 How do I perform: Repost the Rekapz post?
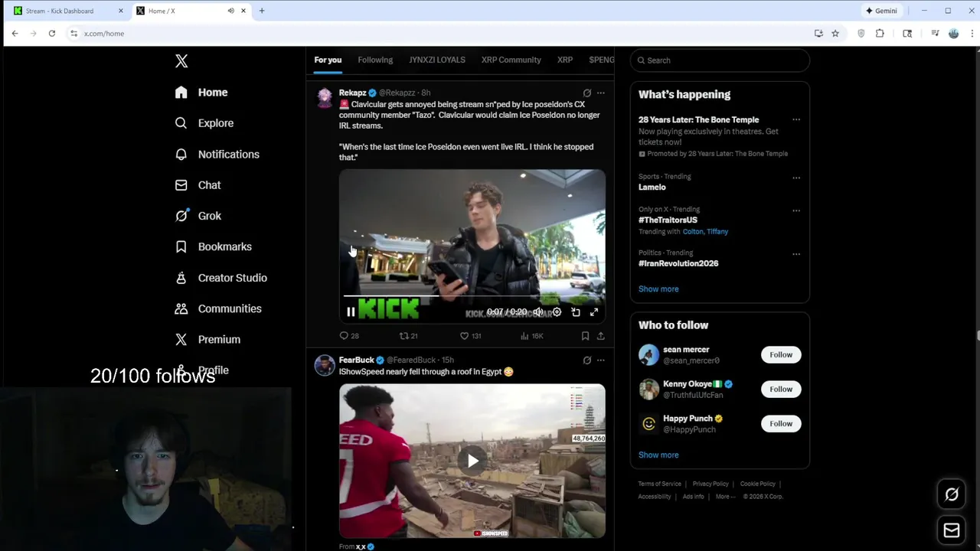[x=408, y=336]
